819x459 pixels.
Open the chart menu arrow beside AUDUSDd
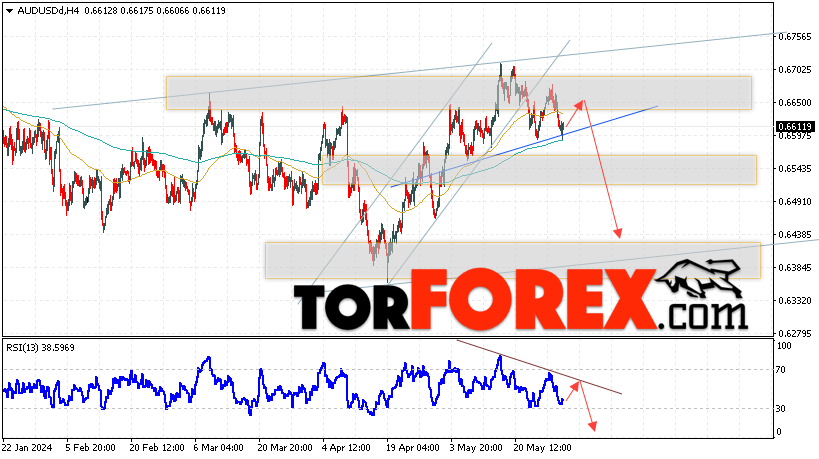[x=9, y=11]
